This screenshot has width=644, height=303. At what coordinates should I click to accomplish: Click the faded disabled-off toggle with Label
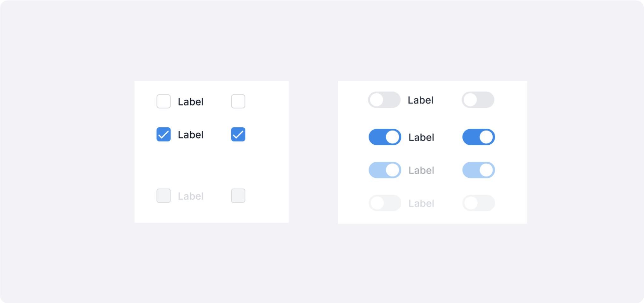click(x=385, y=203)
